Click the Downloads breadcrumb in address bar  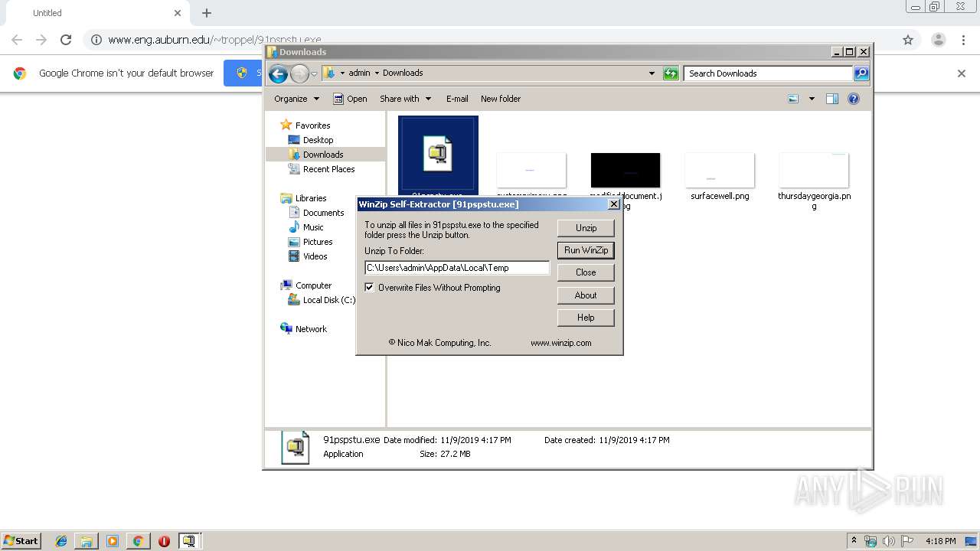pos(403,73)
